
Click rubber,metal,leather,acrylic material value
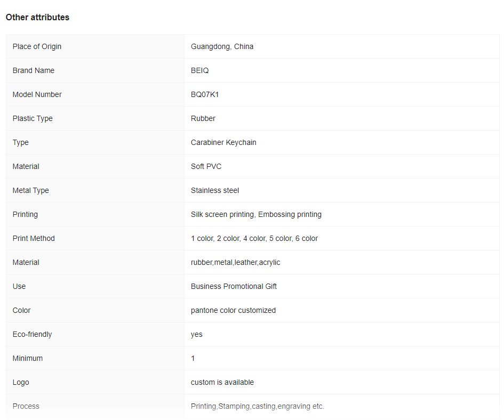(x=236, y=263)
